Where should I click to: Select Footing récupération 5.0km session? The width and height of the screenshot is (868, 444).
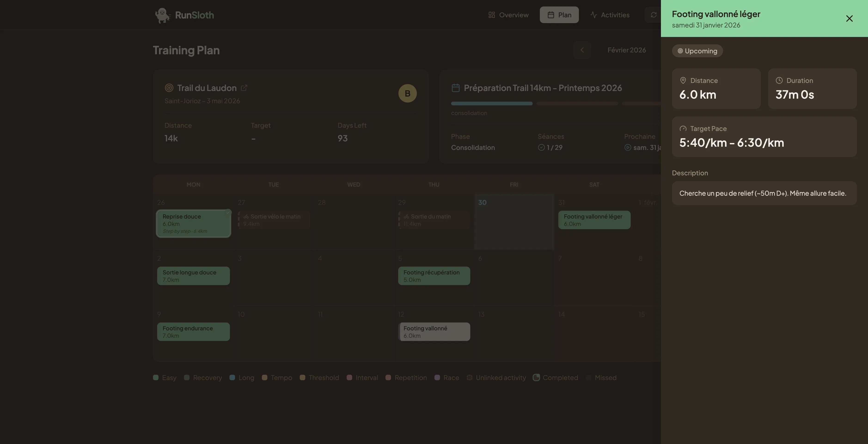(x=434, y=276)
